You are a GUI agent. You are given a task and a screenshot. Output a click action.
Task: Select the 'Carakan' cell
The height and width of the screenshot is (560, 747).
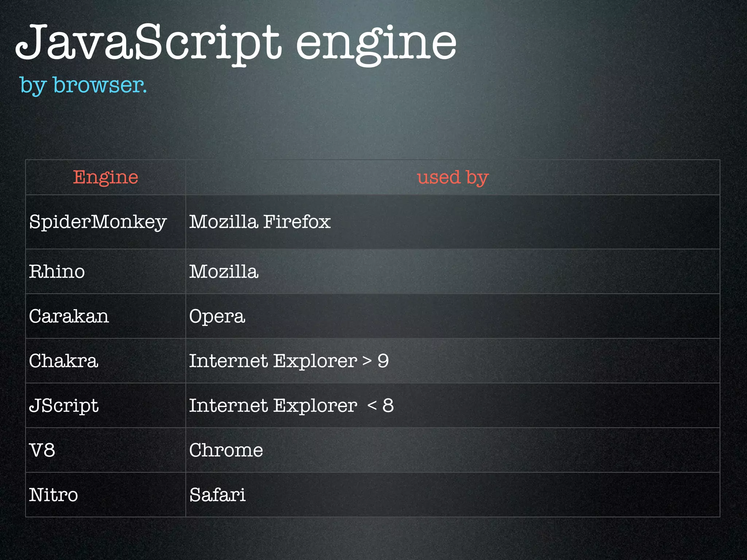(x=105, y=316)
